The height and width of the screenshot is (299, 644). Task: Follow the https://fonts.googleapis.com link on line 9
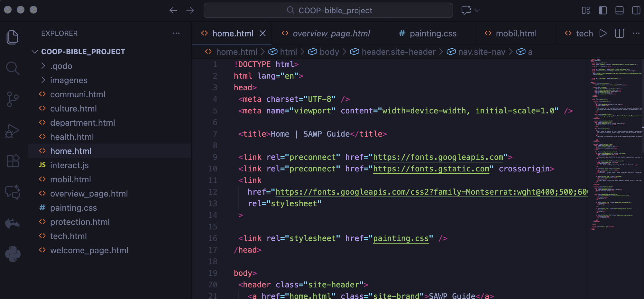438,157
